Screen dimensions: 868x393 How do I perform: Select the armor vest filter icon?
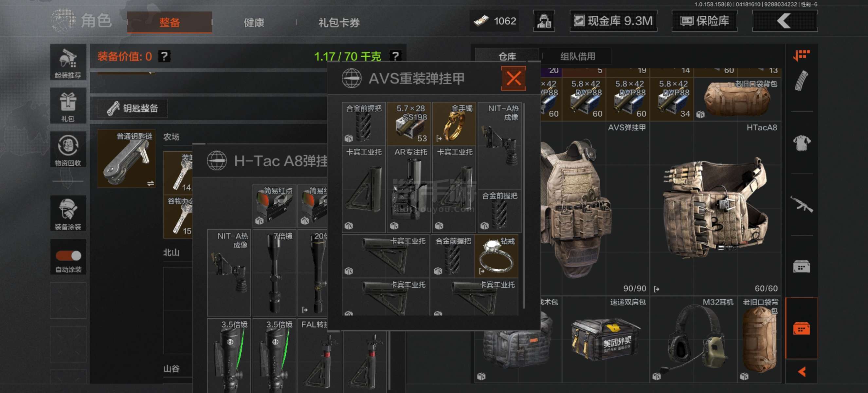click(802, 143)
